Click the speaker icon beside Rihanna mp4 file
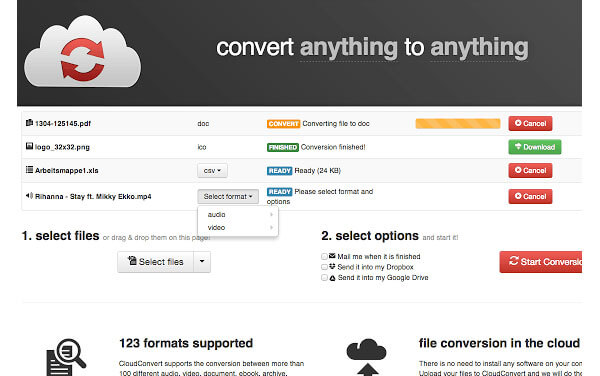 29,195
